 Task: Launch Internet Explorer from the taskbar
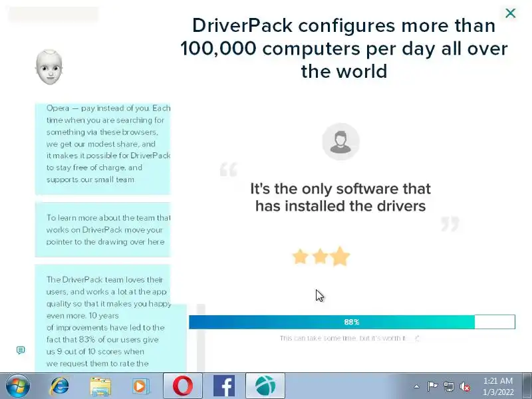tap(60, 386)
